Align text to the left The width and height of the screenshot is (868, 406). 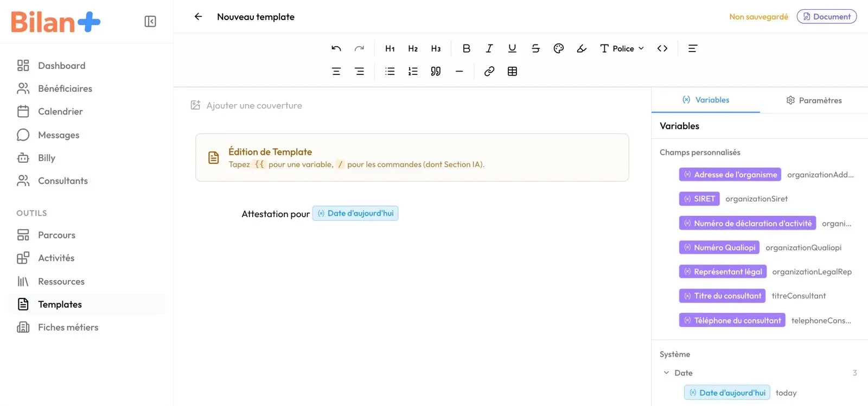point(693,48)
